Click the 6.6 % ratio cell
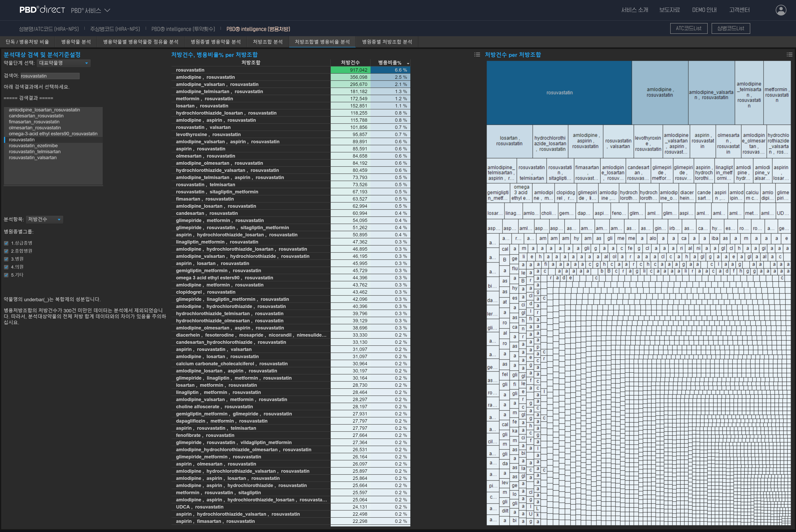 click(390, 70)
